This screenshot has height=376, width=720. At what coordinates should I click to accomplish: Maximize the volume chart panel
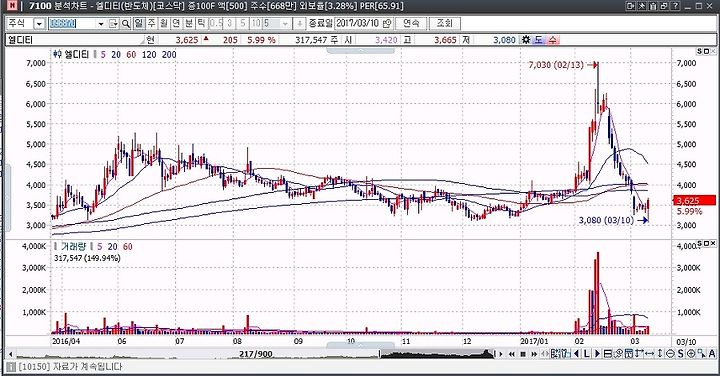(x=707, y=243)
